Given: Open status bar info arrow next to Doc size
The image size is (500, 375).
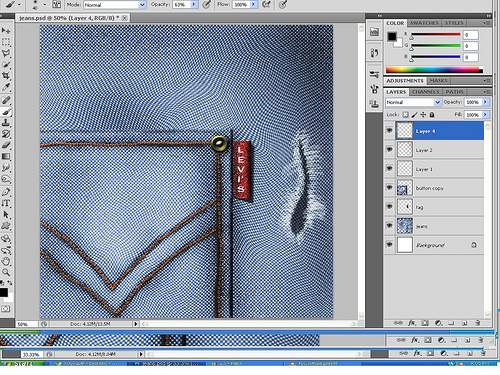Looking at the screenshot, I should [x=136, y=324].
